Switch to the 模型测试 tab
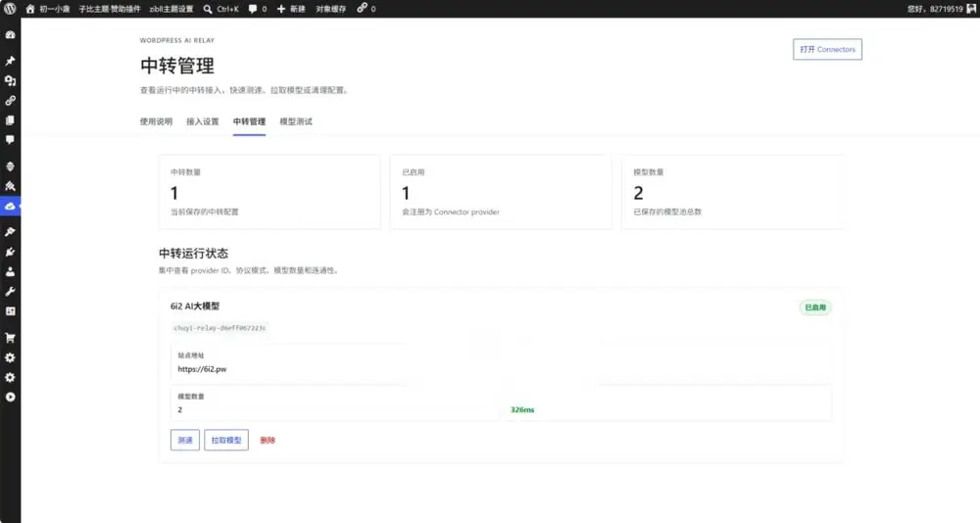The image size is (980, 523). tap(296, 121)
